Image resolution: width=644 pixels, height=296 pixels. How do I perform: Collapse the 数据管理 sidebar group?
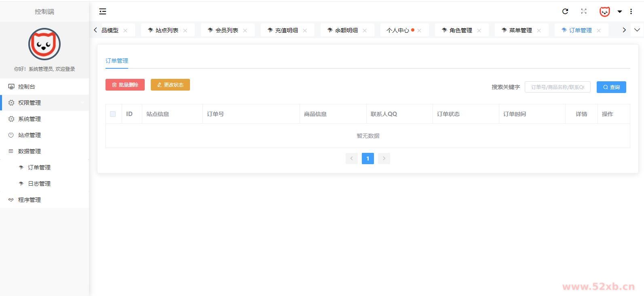[x=44, y=151]
